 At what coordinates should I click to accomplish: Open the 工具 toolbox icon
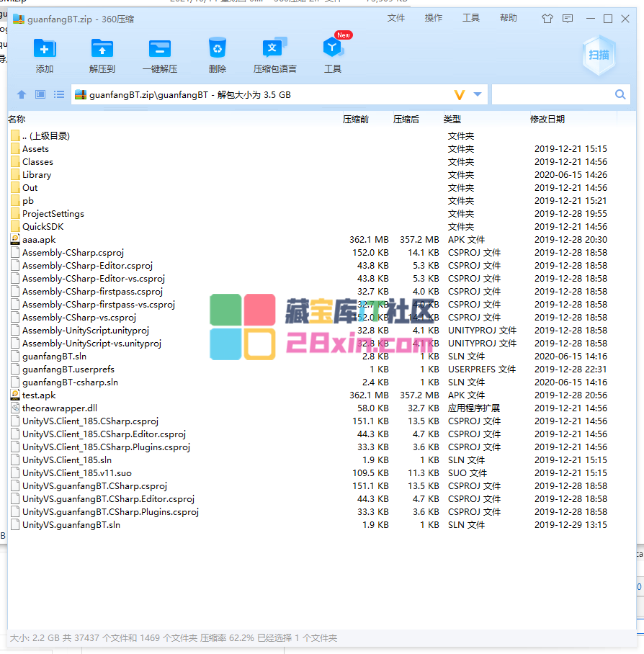(332, 49)
